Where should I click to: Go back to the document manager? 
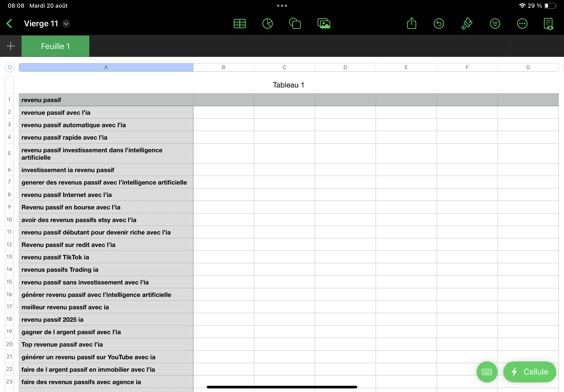[9, 24]
